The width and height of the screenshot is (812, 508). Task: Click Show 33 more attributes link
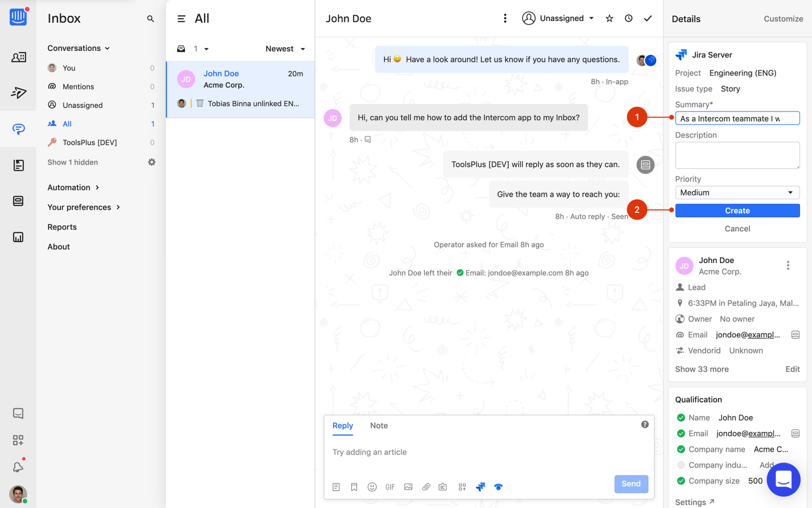tap(702, 369)
